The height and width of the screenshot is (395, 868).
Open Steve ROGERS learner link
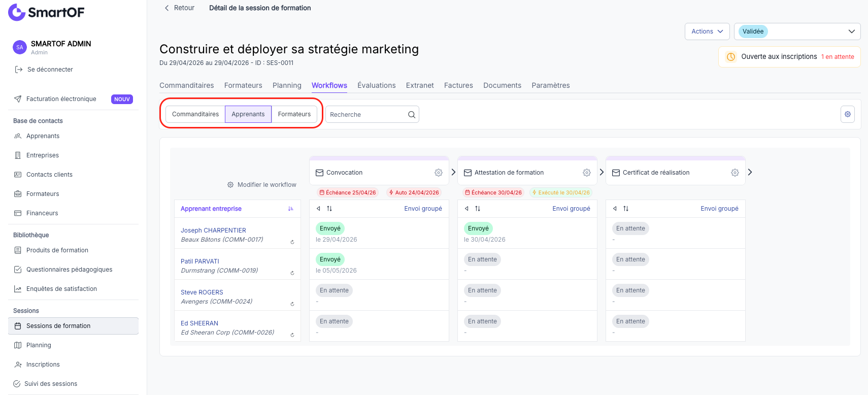tap(202, 292)
